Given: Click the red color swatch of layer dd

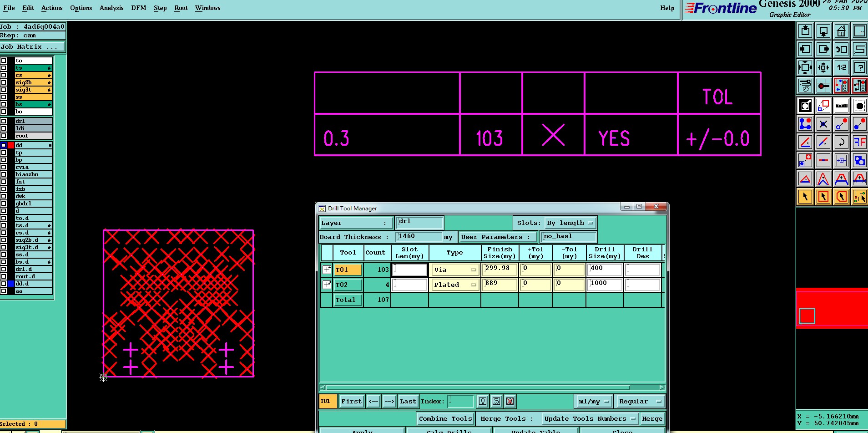Looking at the screenshot, I should click(x=11, y=145).
